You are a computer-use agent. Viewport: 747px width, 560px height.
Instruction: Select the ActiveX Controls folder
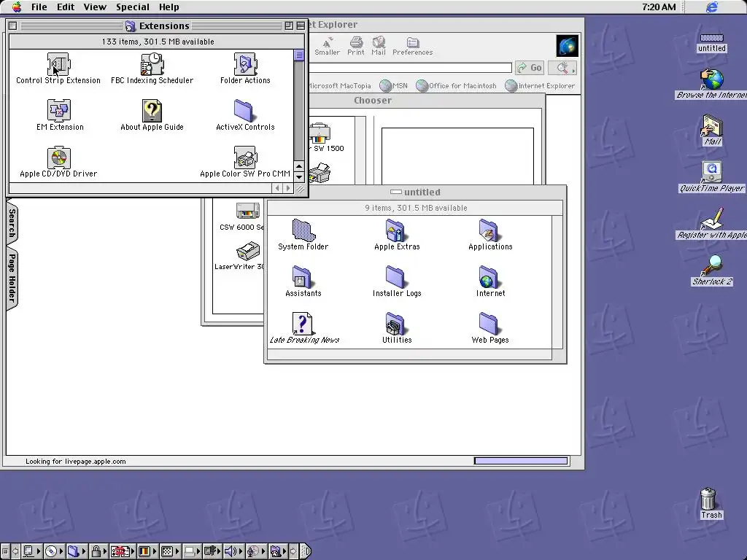pyautogui.click(x=244, y=111)
